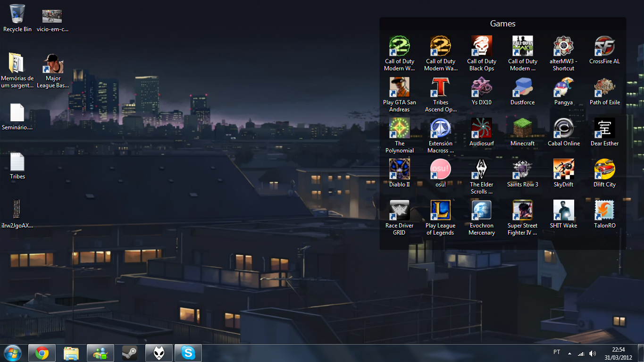Open Major League Baseball shortcut
This screenshot has height=362, width=644.
tap(53, 63)
